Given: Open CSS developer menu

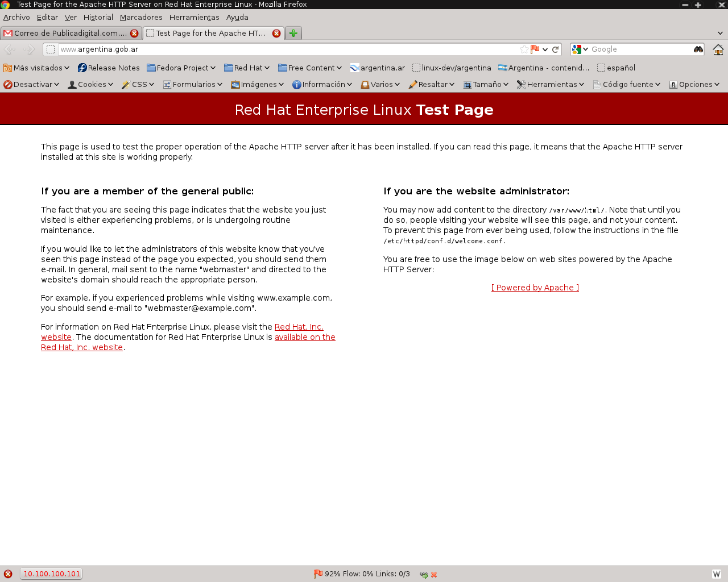Looking at the screenshot, I should (x=138, y=84).
